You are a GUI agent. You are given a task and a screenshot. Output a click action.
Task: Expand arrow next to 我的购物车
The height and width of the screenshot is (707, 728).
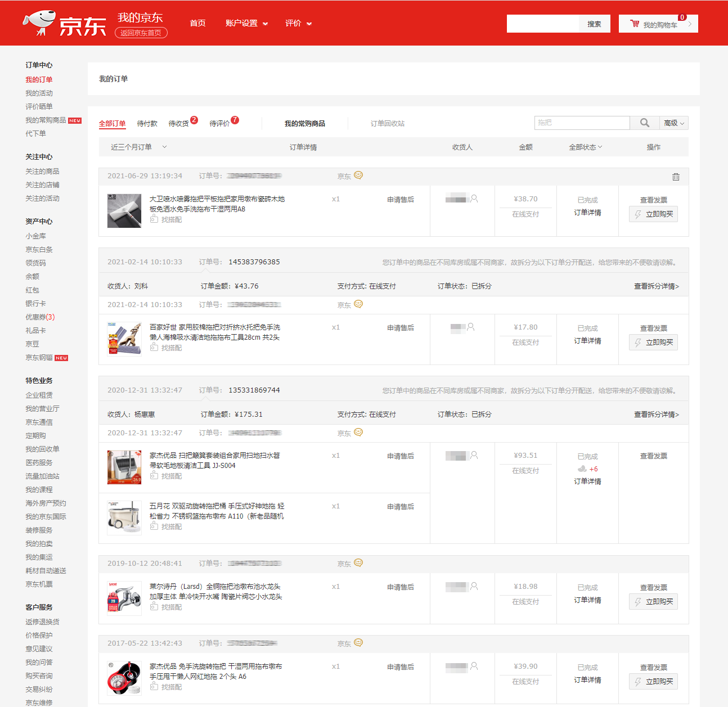point(690,24)
